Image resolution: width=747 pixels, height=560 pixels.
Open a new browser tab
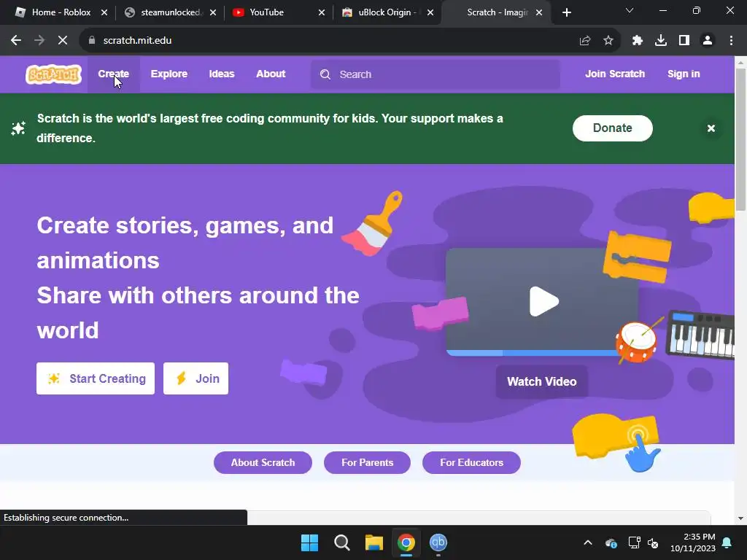coord(566,12)
